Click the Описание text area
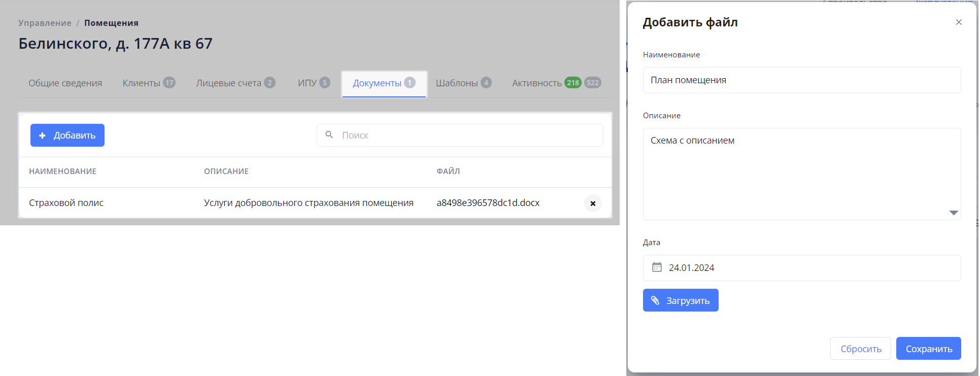The width and height of the screenshot is (980, 376). 802,174
